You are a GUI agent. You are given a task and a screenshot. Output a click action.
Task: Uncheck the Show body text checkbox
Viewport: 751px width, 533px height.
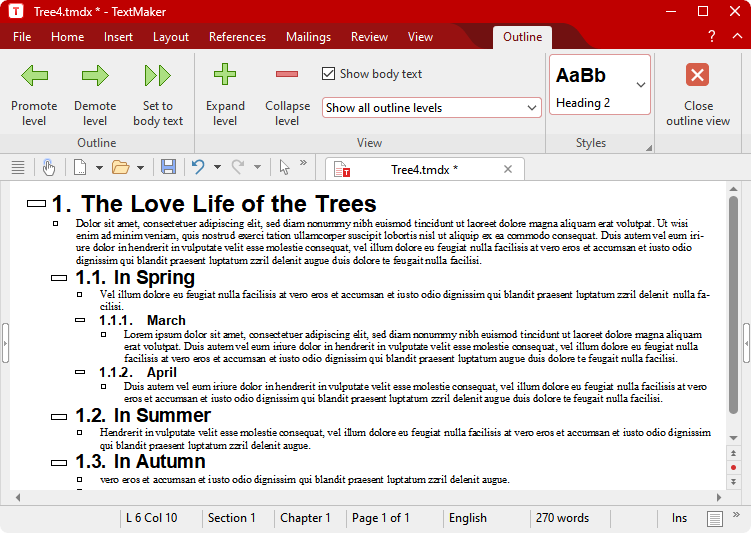coord(328,74)
